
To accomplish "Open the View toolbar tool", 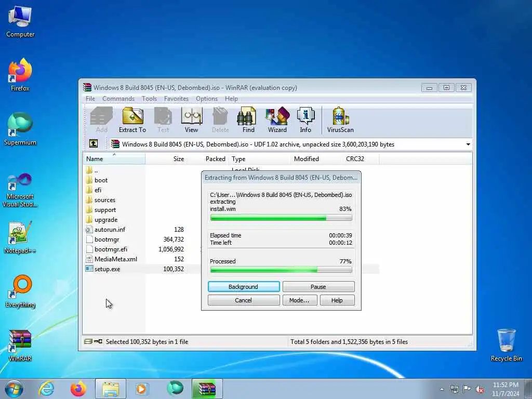I will [x=191, y=120].
